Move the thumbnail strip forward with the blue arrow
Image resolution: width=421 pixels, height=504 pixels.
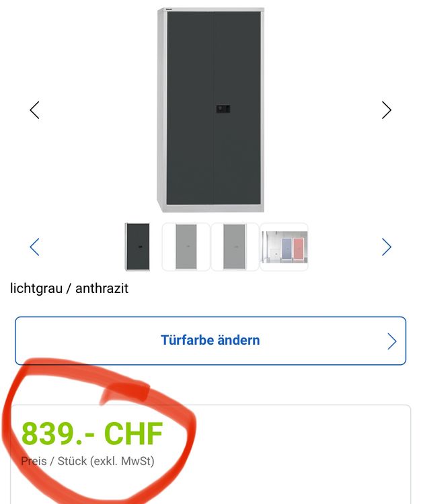click(386, 247)
